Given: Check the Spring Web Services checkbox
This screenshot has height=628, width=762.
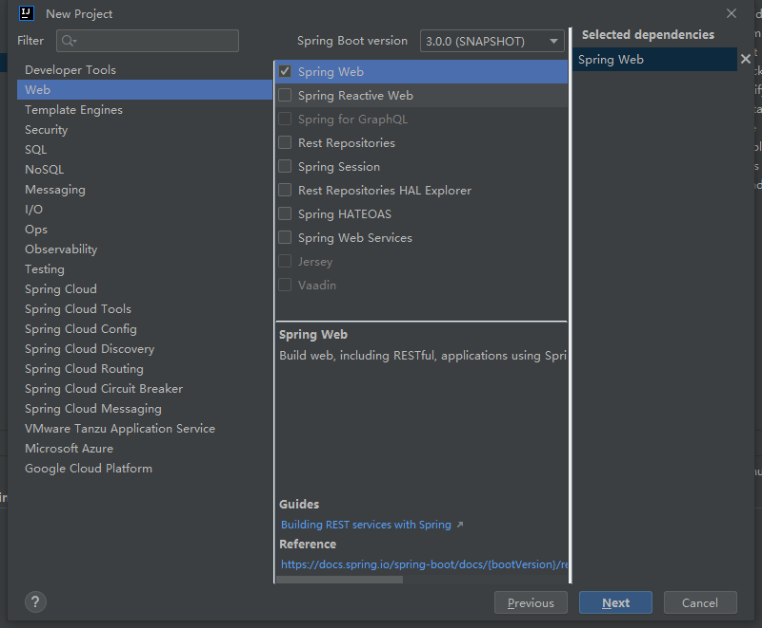Looking at the screenshot, I should (x=285, y=237).
